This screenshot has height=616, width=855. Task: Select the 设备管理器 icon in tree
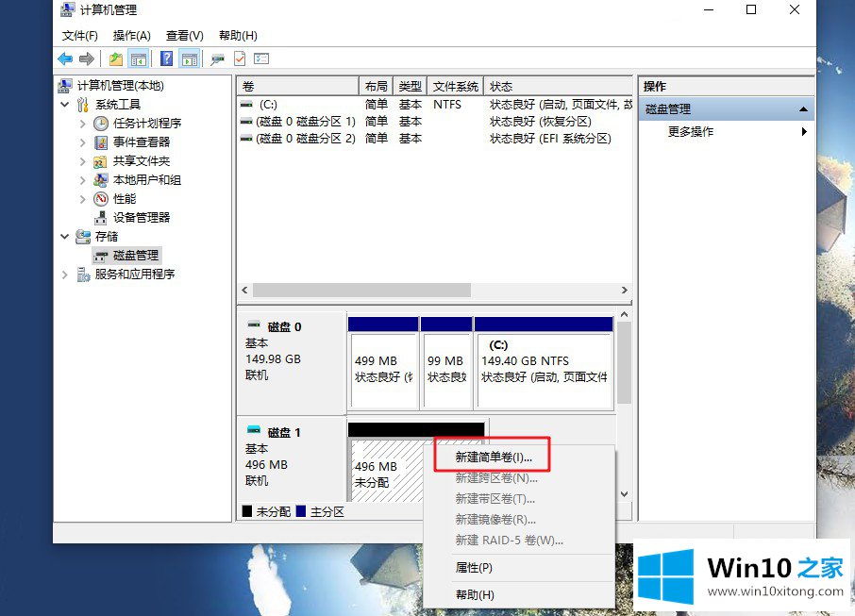(x=102, y=218)
